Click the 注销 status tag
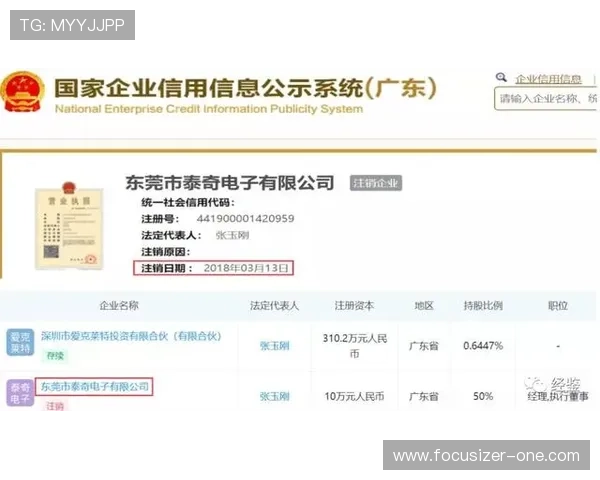The width and height of the screenshot is (600, 480). (55, 405)
